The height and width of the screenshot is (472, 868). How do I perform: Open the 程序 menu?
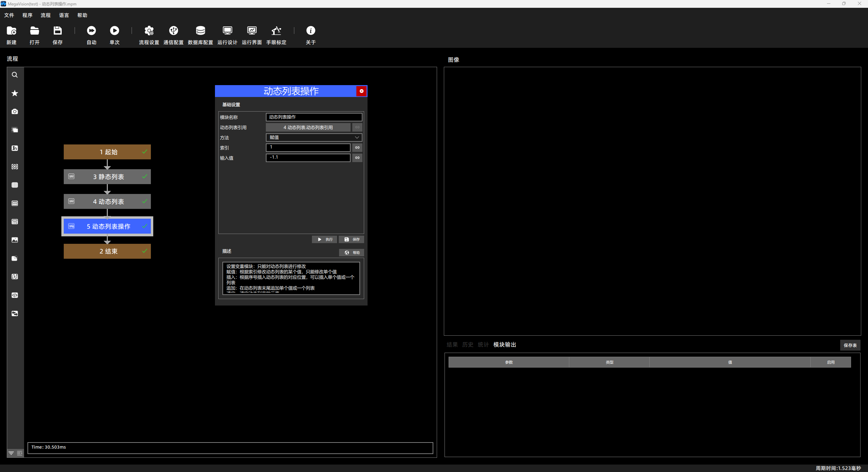point(27,15)
